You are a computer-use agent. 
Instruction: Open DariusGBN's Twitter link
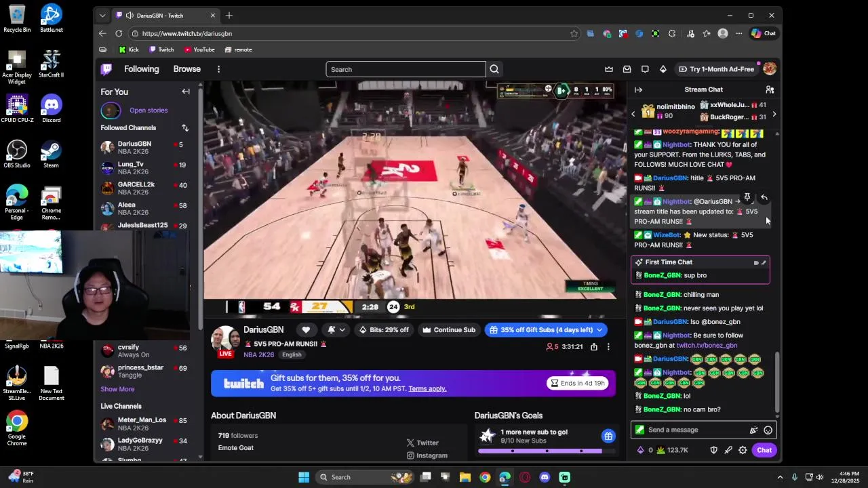coord(422,443)
